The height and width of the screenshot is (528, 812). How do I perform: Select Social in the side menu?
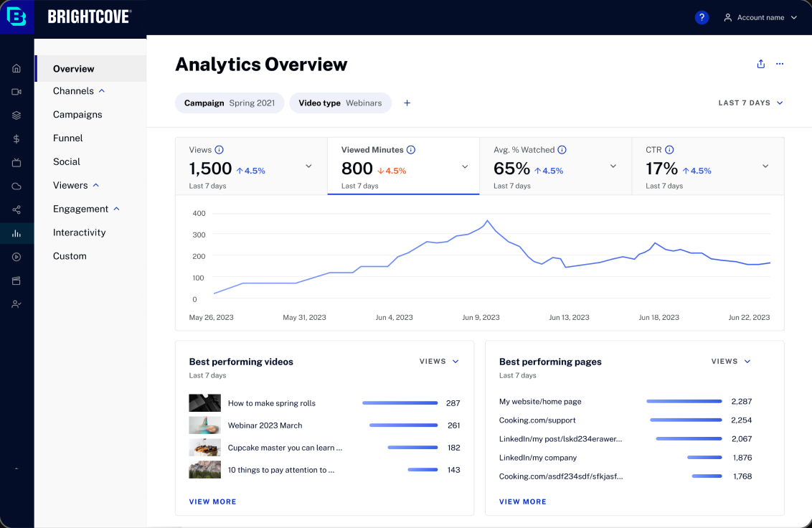pyautogui.click(x=66, y=161)
